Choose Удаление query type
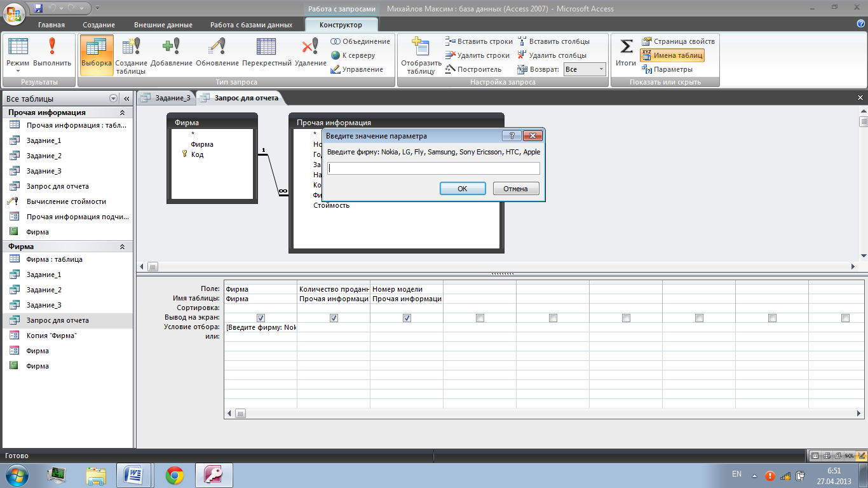This screenshot has width=868, height=488. pos(310,52)
